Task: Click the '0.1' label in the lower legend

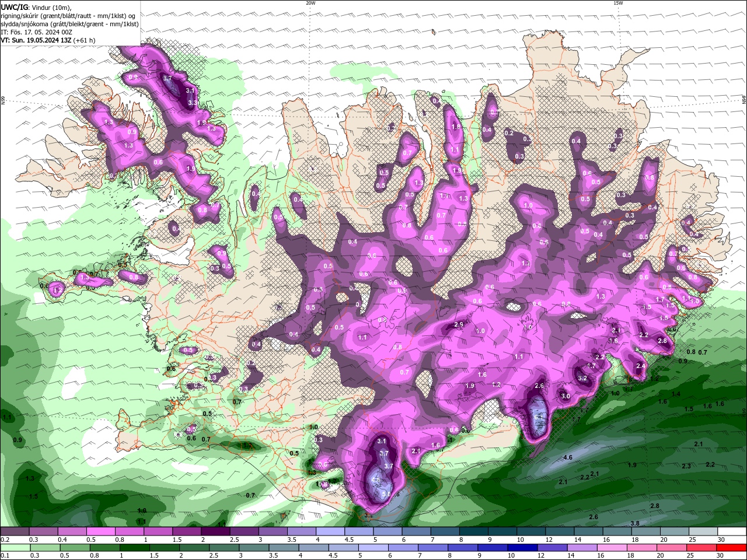Action: point(5,556)
